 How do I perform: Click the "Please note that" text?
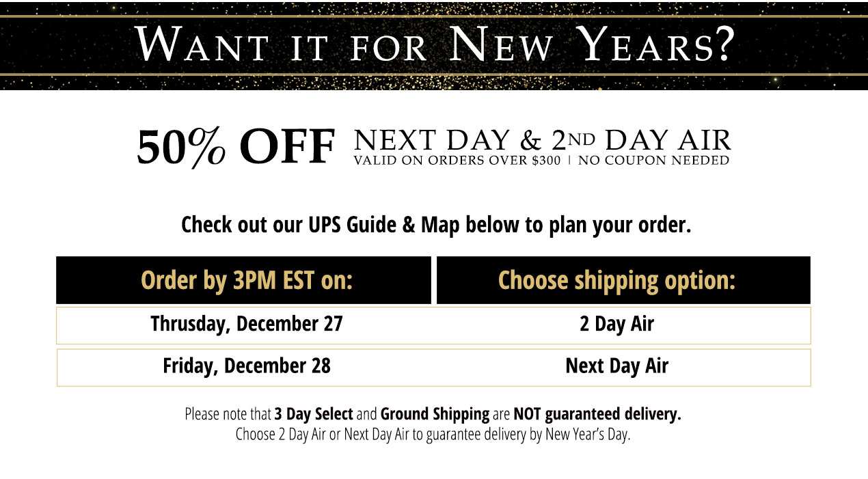click(x=228, y=414)
